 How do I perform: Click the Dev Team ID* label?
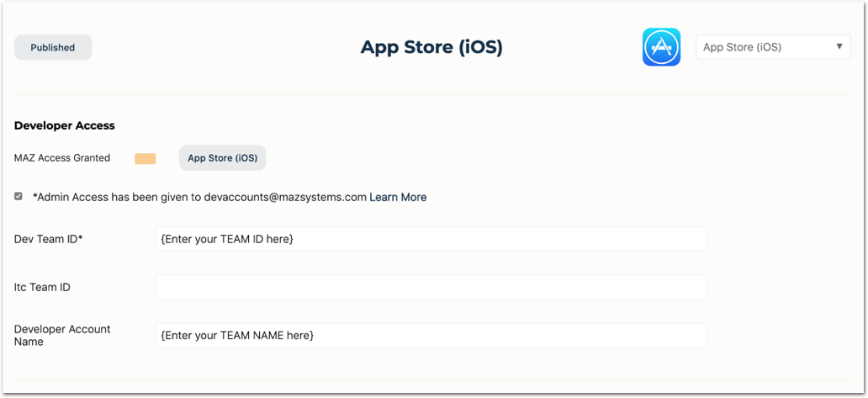[x=49, y=239]
